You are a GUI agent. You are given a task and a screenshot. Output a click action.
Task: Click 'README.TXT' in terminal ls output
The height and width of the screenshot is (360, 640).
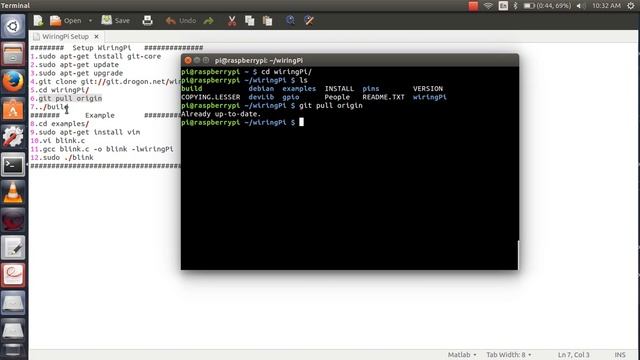point(383,97)
